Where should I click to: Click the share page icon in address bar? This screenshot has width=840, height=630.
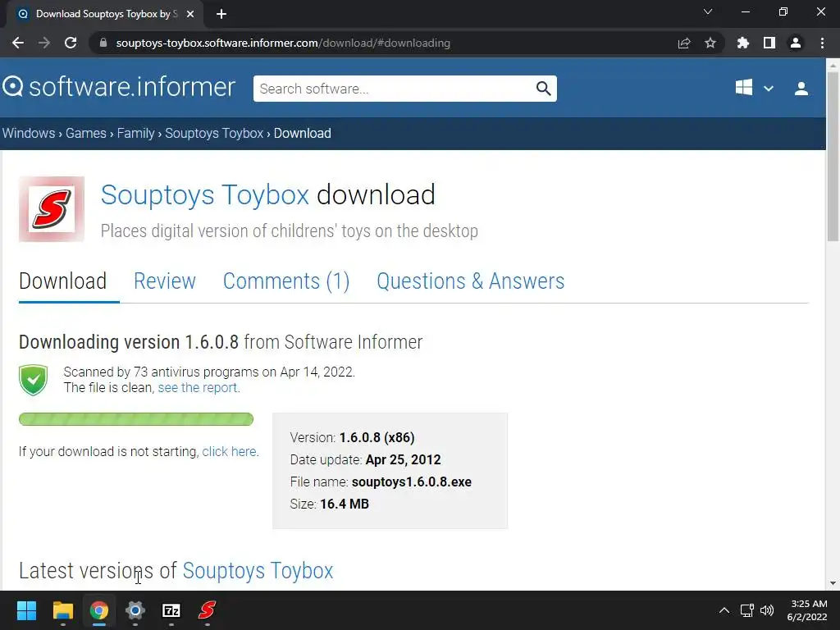683,43
